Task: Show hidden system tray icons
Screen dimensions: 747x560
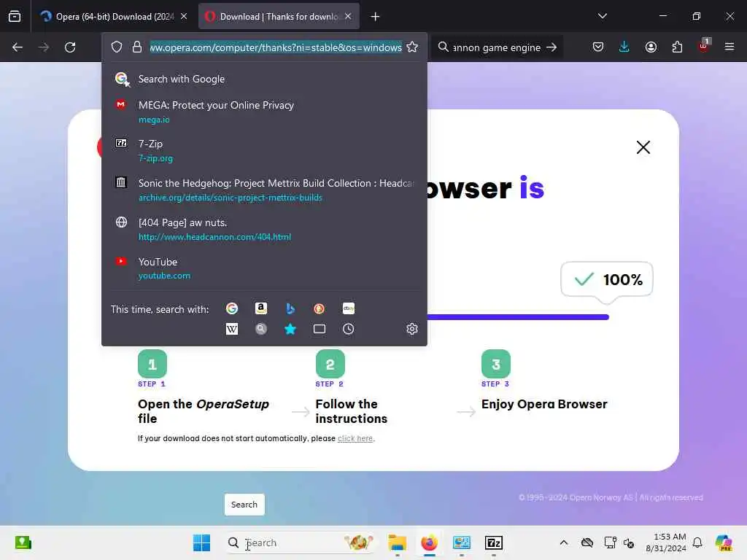Action: [564, 542]
